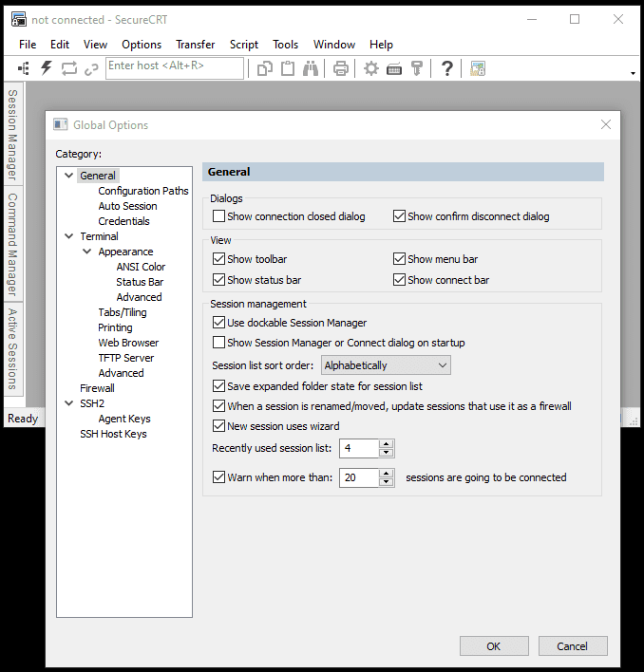Collapse the SSH2 tree node
644x672 pixels.
68,403
